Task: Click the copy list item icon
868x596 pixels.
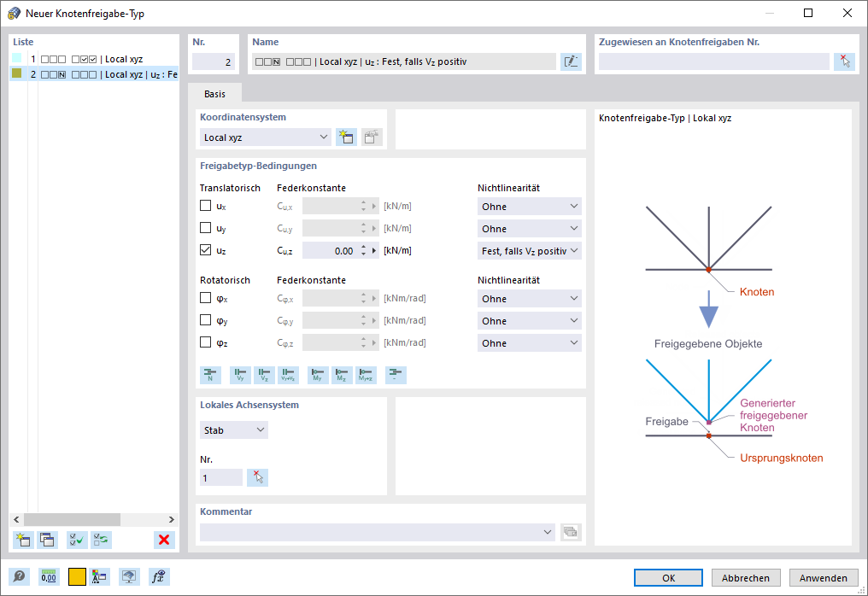Action: coord(47,540)
